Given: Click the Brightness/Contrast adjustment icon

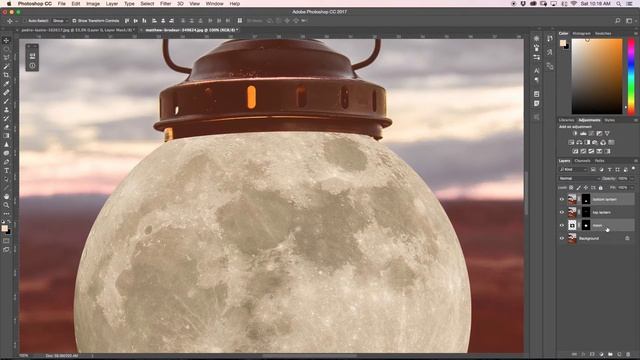Looking at the screenshot, I should click(x=575, y=133).
